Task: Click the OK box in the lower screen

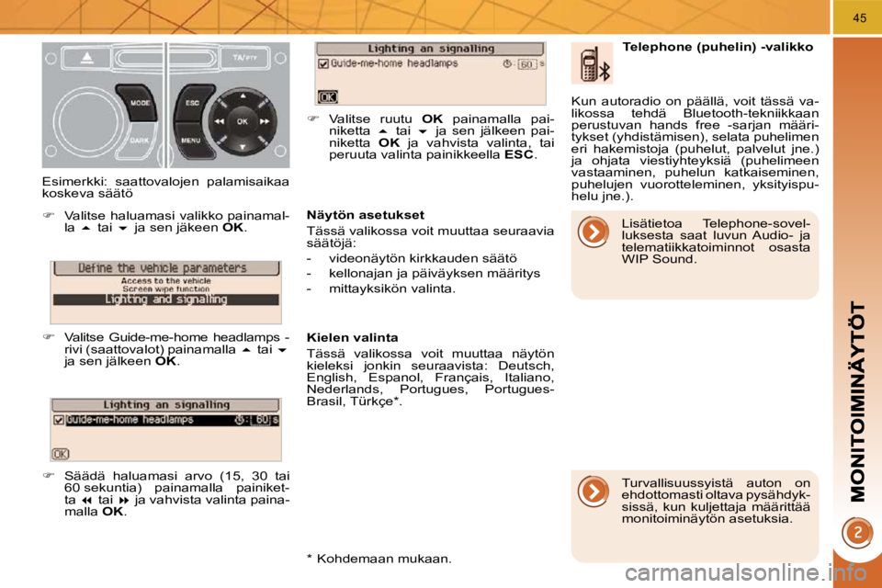Action: pos(61,454)
